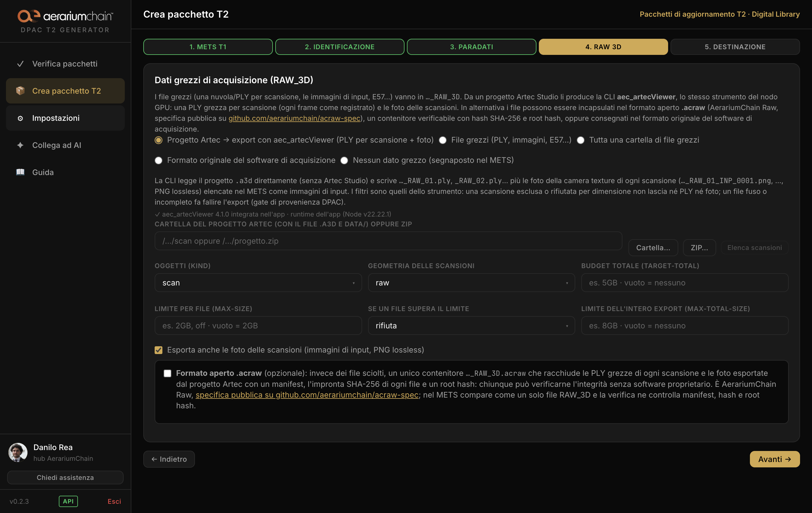812x513 pixels.
Task: Open the Oggetti (kind) dropdown showing scan
Action: click(x=258, y=283)
